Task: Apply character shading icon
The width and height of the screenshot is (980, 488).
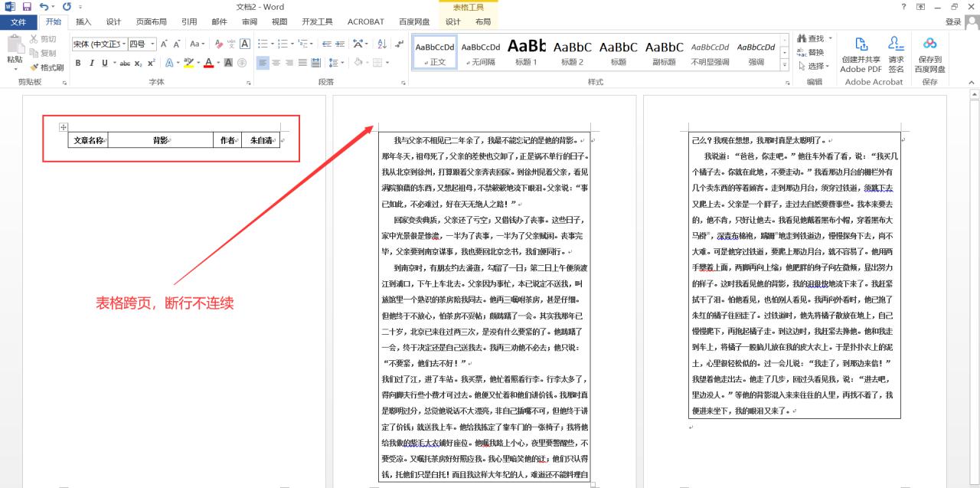Action: pyautogui.click(x=228, y=63)
